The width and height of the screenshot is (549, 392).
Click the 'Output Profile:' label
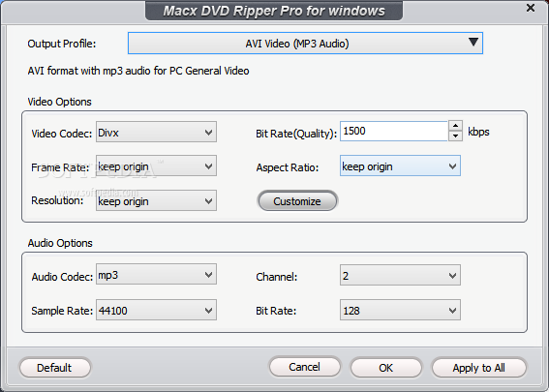(x=62, y=44)
